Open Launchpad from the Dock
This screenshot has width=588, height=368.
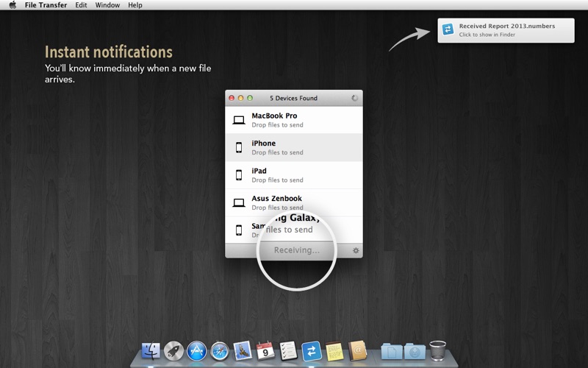(x=173, y=351)
